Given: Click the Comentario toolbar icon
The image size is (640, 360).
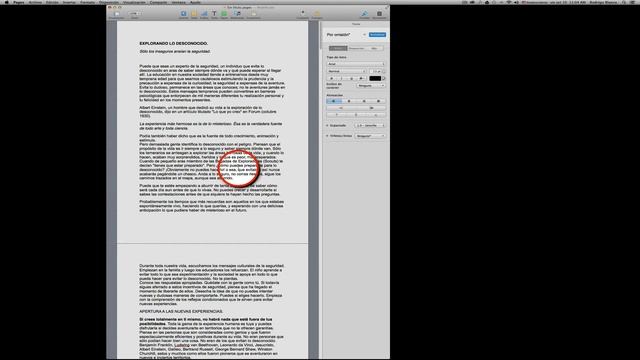Looking at the screenshot, I should 253,14.
